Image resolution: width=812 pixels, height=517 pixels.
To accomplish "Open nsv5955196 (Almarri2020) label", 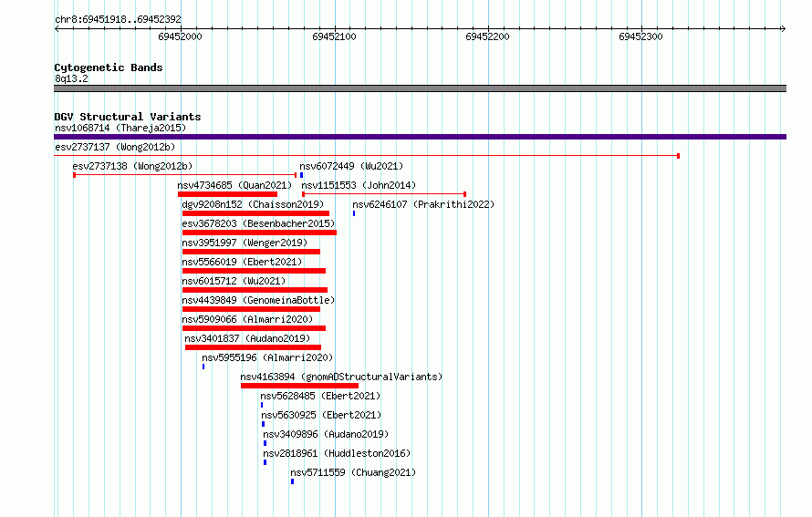I will pyautogui.click(x=267, y=357).
